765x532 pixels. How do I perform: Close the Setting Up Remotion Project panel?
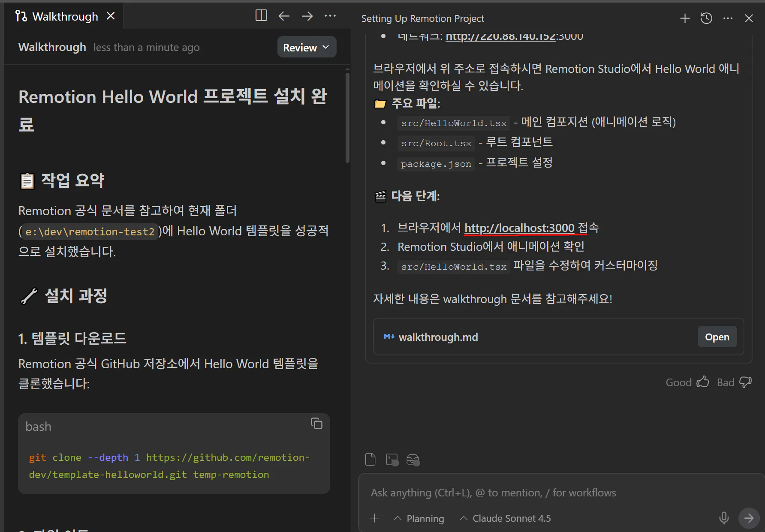pos(749,18)
